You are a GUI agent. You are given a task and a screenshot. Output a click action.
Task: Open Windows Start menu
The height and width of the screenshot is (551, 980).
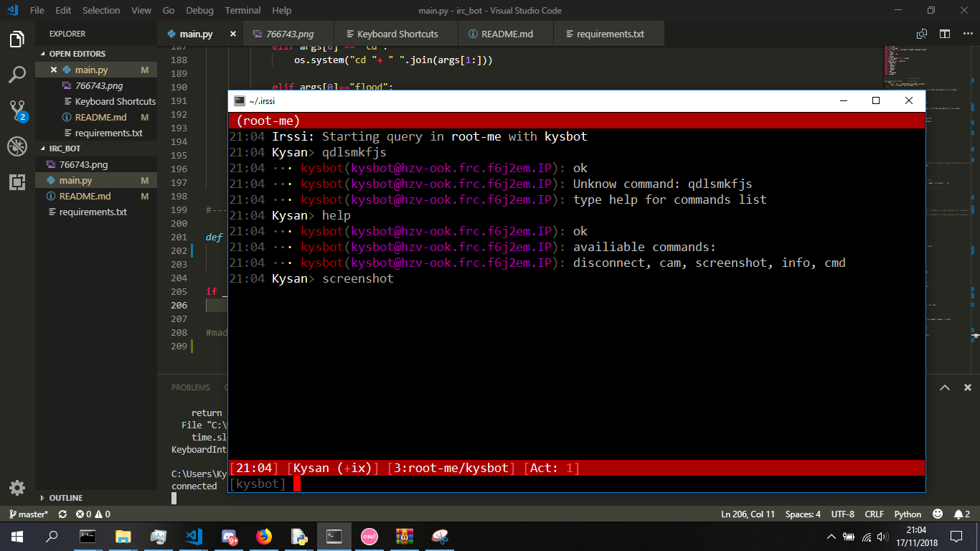(x=17, y=536)
